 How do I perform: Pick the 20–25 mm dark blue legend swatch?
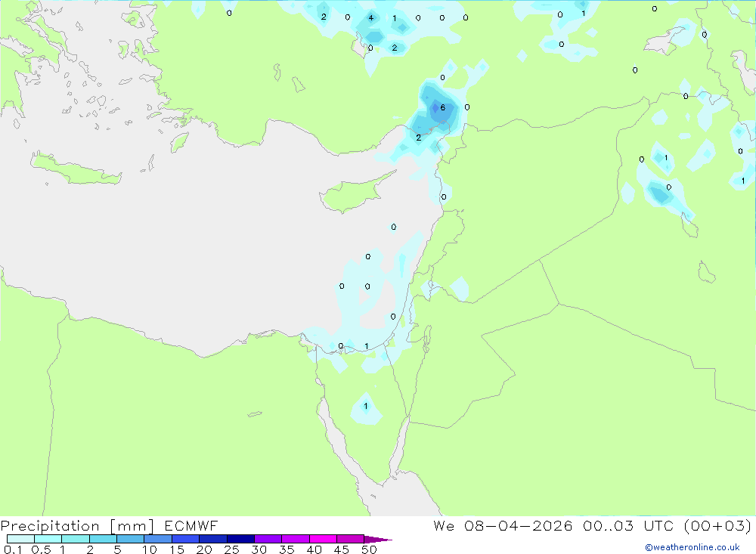point(212,539)
